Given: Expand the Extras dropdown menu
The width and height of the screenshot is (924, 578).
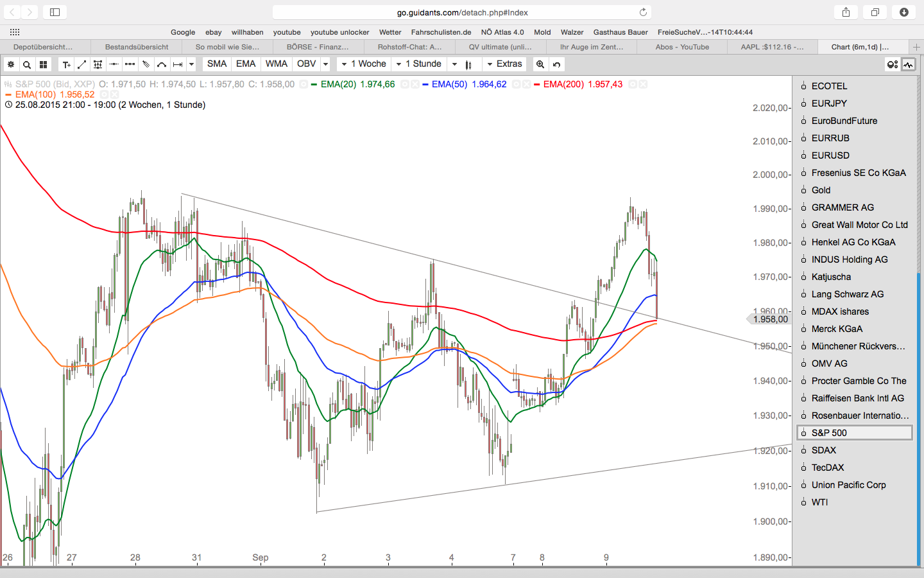Looking at the screenshot, I should tap(505, 64).
